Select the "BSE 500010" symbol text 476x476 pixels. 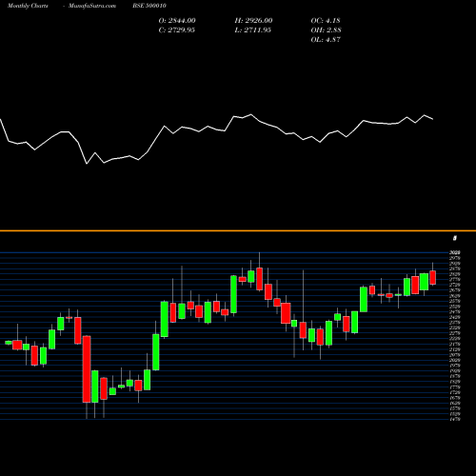[x=149, y=6]
